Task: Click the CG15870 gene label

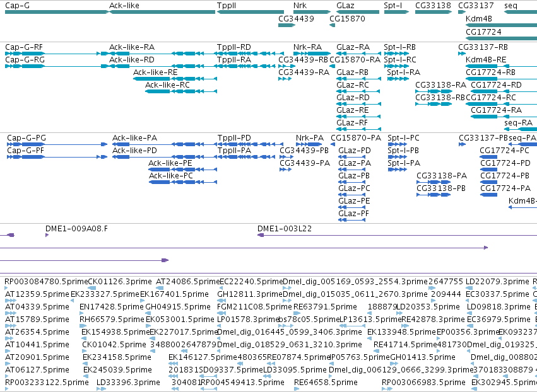Action: point(347,18)
